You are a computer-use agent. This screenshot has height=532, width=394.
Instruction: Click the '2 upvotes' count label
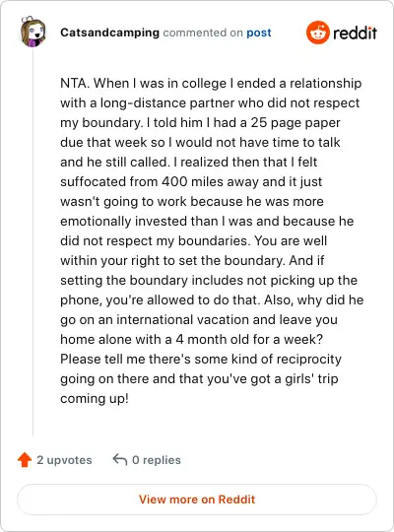pyautogui.click(x=64, y=460)
